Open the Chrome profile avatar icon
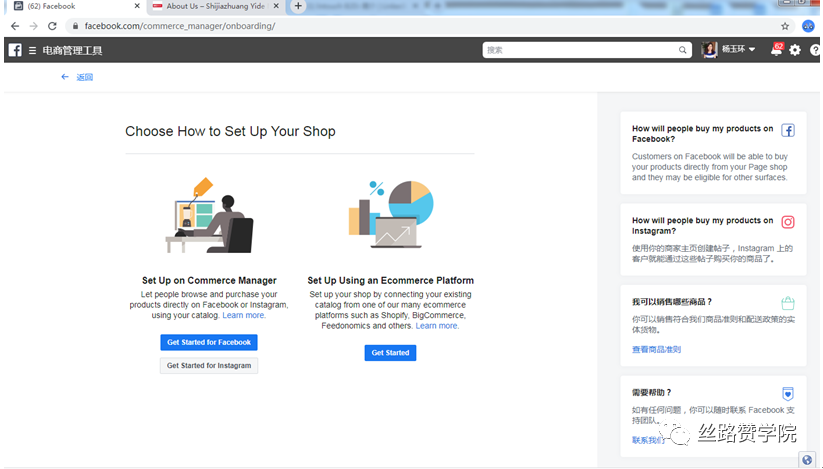The image size is (823, 469). (x=808, y=26)
